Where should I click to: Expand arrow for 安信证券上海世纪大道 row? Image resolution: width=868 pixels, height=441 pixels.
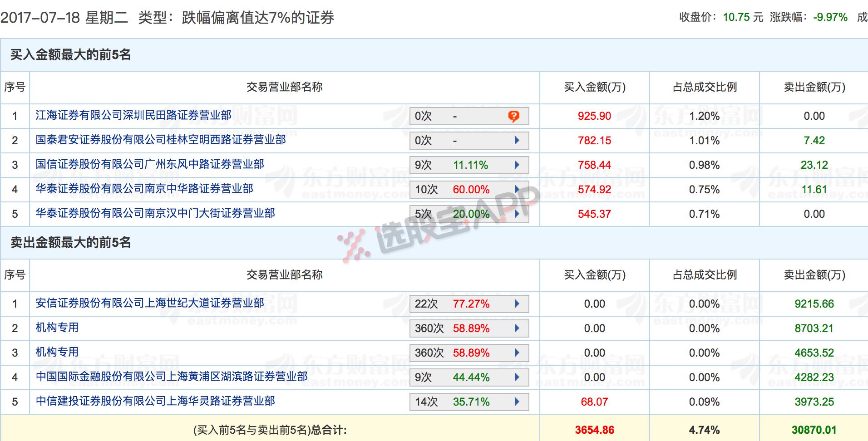tap(517, 304)
